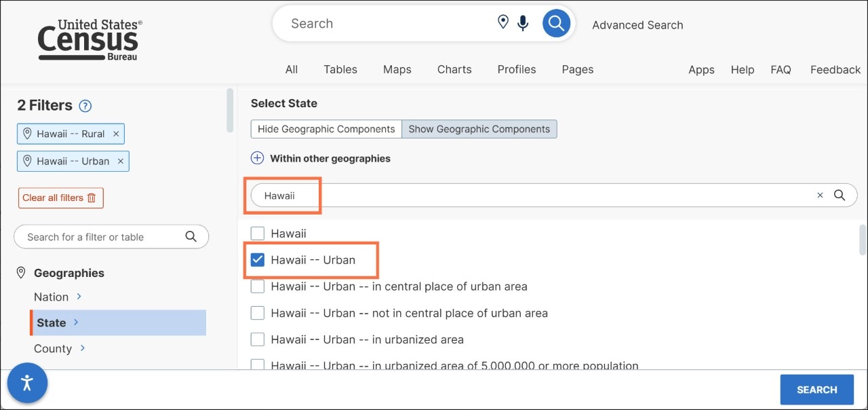Expand Within other geographies plus icon

pos(257,158)
